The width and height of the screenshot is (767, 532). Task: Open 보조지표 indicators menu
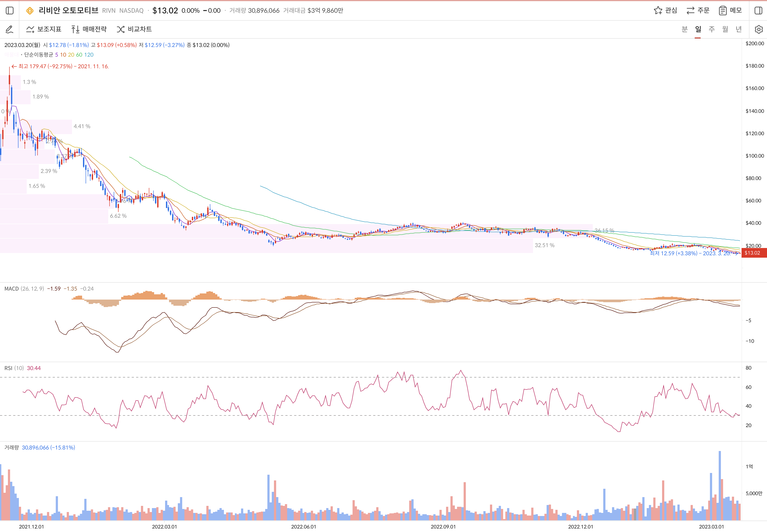[x=44, y=29]
